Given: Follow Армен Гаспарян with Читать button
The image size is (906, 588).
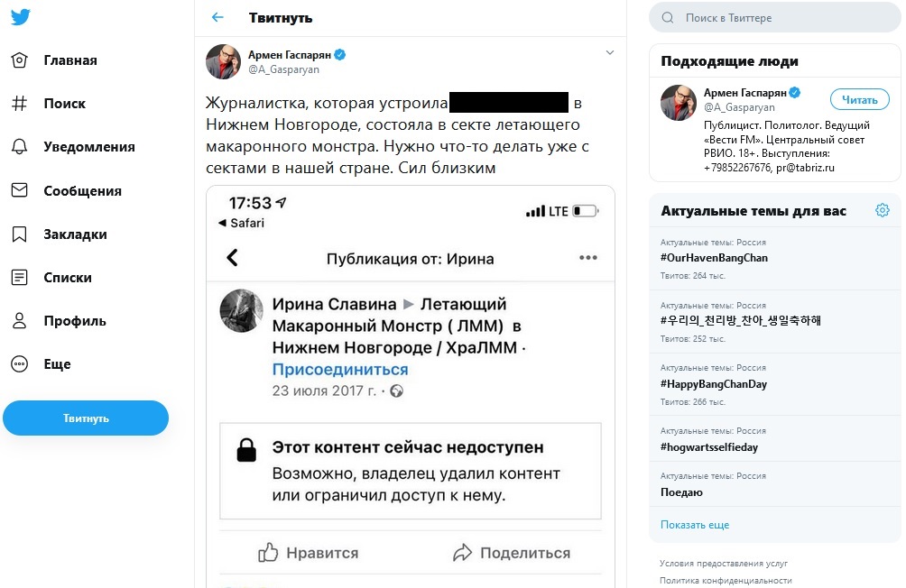Looking at the screenshot, I should tap(859, 99).
